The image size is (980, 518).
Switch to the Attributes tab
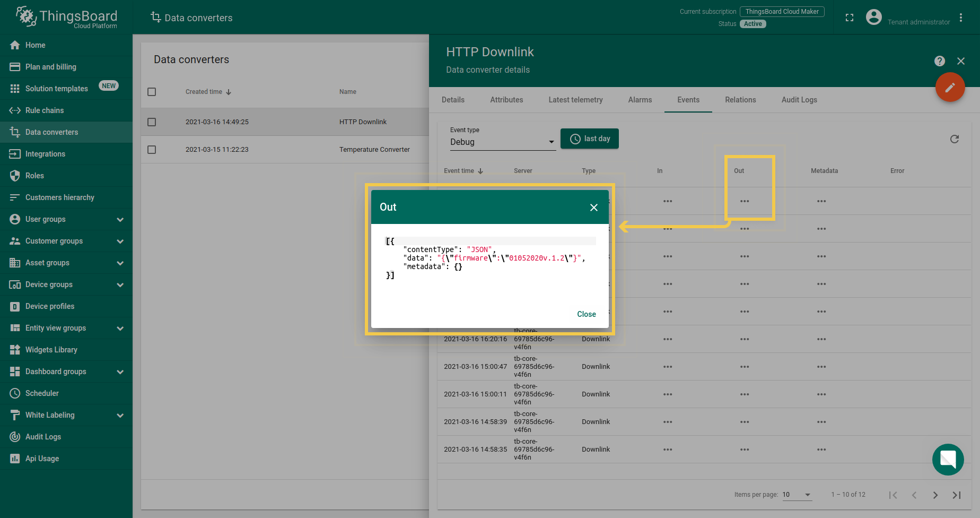coord(506,100)
